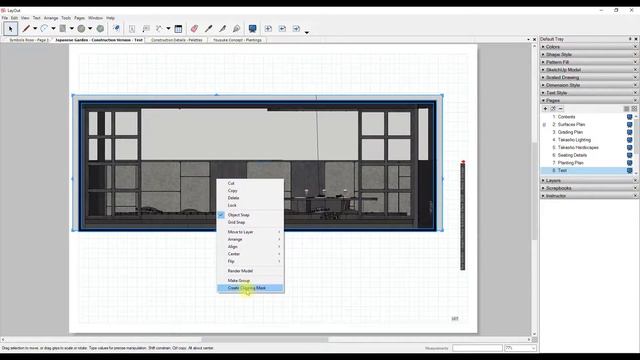The height and width of the screenshot is (360, 640).
Task: Close the Pattern Fill panel
Action: (635, 62)
